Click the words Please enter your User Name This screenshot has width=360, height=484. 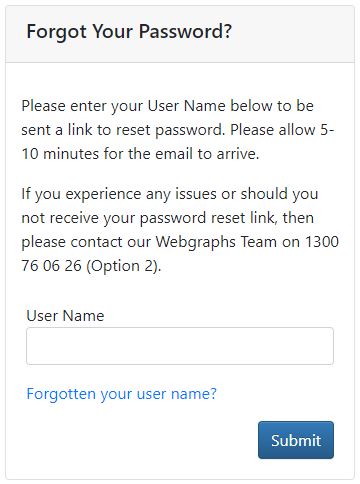(123, 106)
